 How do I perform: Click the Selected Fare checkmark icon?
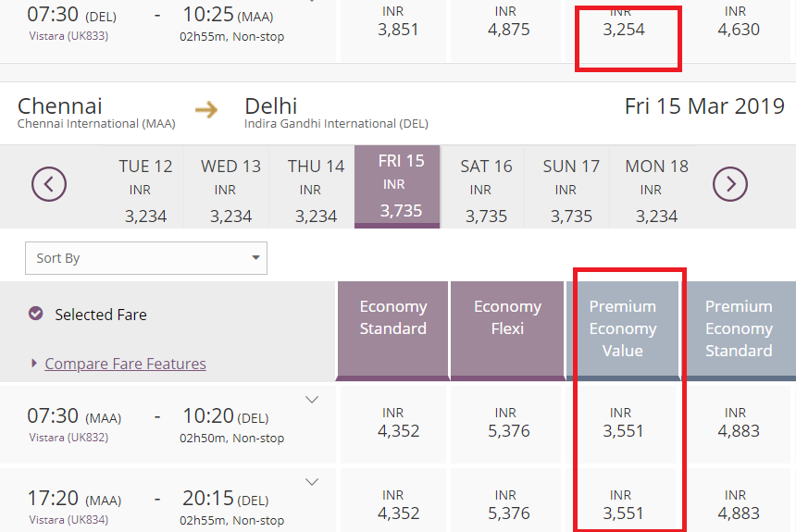[x=36, y=314]
